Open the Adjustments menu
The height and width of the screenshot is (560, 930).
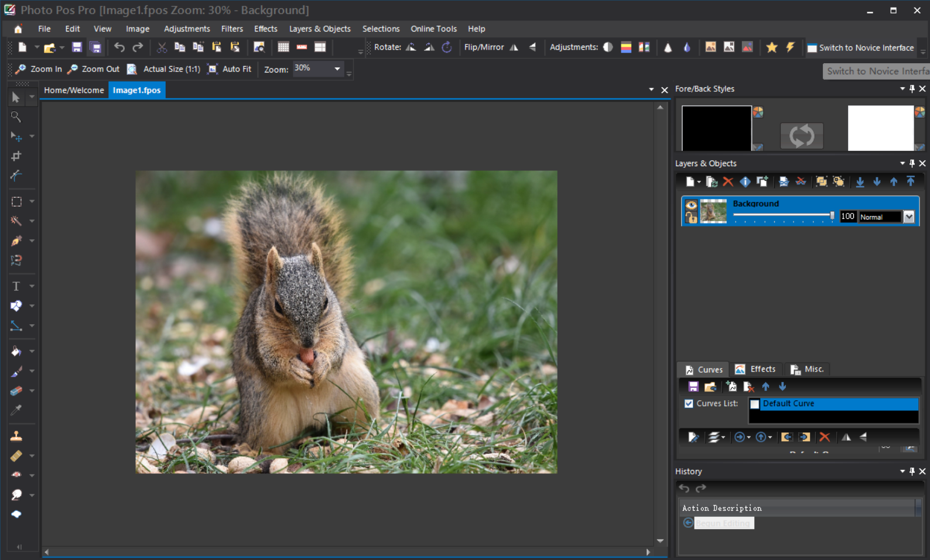pyautogui.click(x=187, y=29)
